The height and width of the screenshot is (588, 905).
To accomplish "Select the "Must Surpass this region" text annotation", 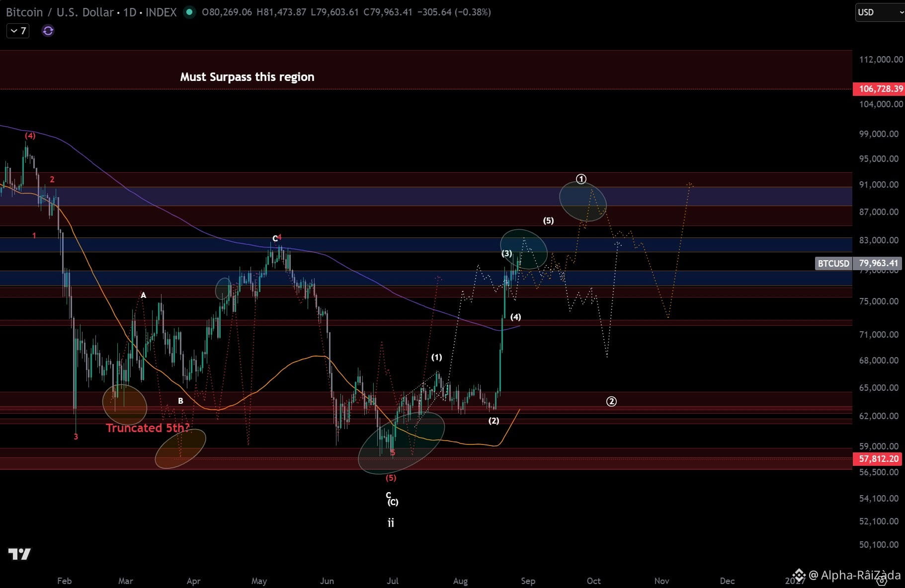I will click(x=247, y=77).
